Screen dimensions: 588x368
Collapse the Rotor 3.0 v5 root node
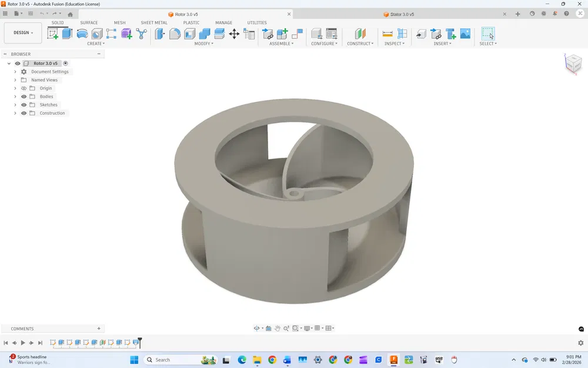pyautogui.click(x=9, y=64)
